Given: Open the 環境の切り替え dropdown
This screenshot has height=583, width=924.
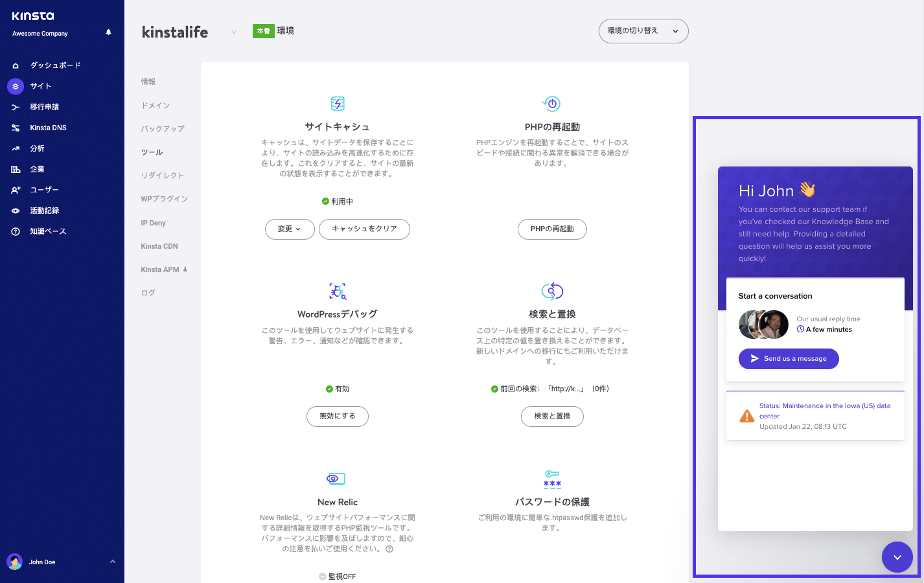Looking at the screenshot, I should (643, 31).
